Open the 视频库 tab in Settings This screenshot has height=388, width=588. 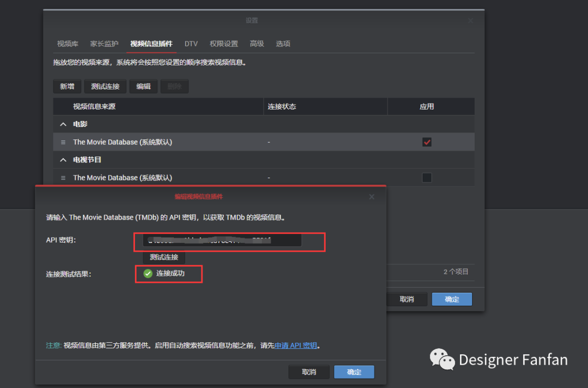point(68,44)
